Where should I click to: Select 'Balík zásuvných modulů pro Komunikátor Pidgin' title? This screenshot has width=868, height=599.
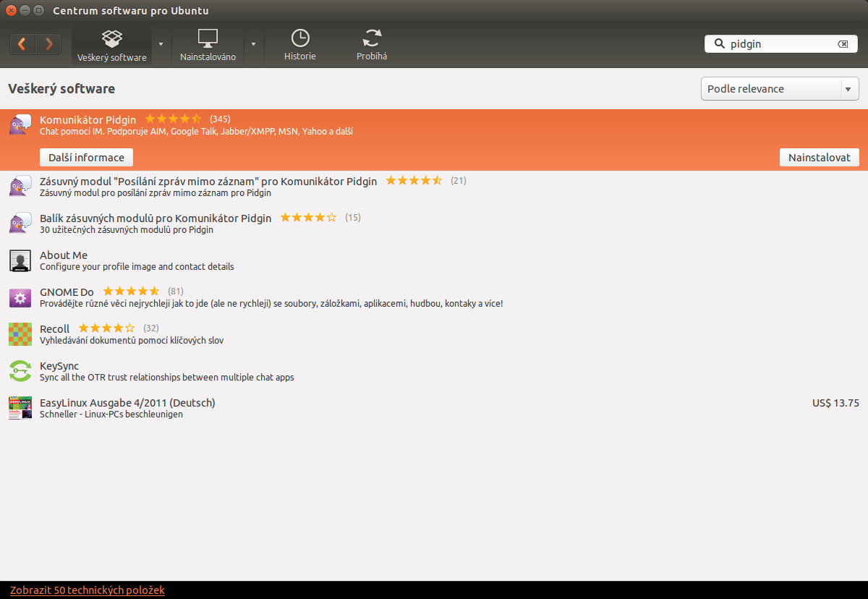156,218
